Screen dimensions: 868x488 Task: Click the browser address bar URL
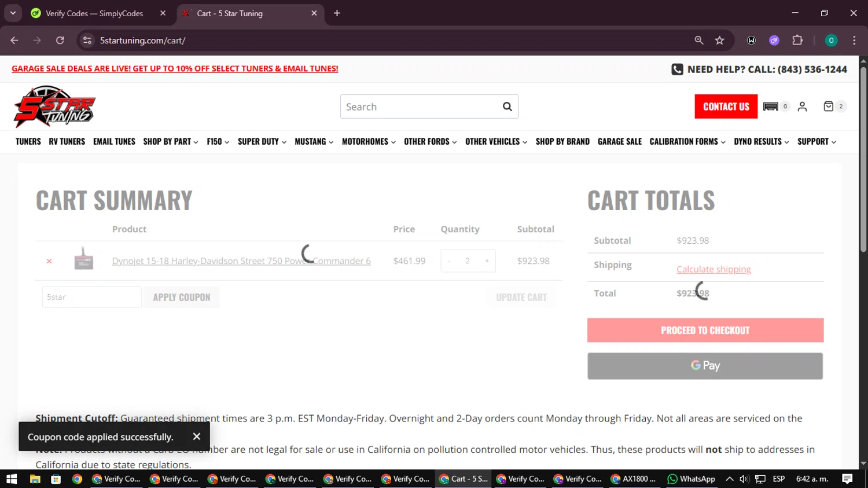tap(142, 41)
